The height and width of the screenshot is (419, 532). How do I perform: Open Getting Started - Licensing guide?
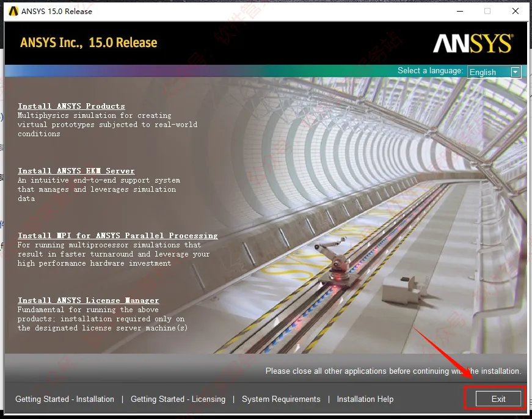tap(178, 399)
